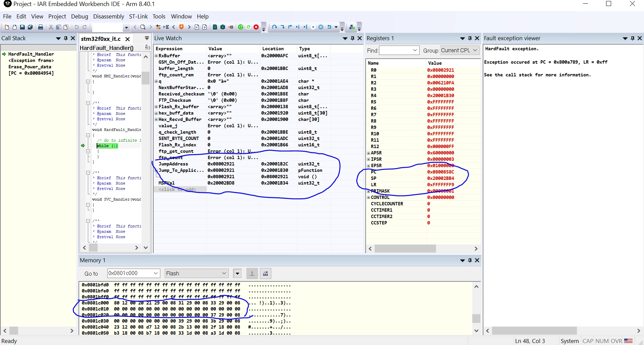
Task: Click the Break pause icon
Action: click(x=321, y=27)
